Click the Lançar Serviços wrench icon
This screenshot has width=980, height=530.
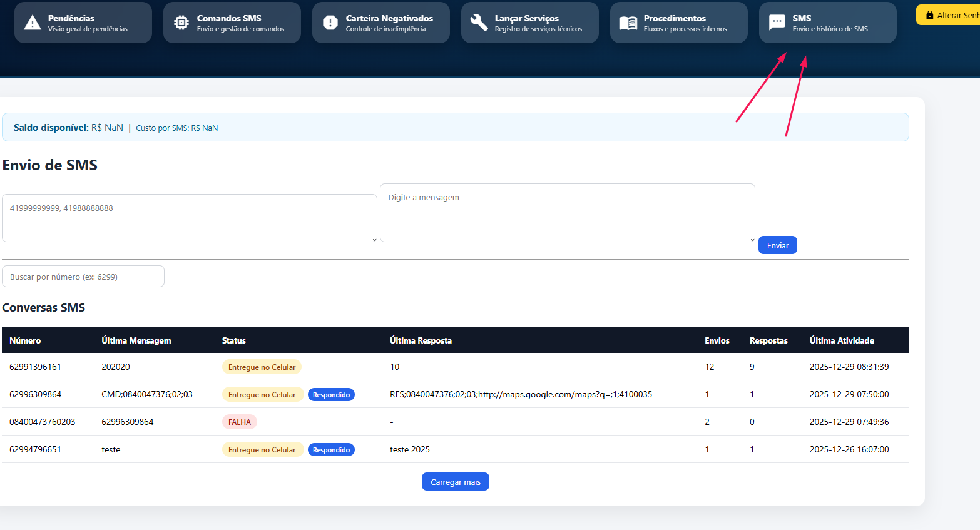click(479, 23)
